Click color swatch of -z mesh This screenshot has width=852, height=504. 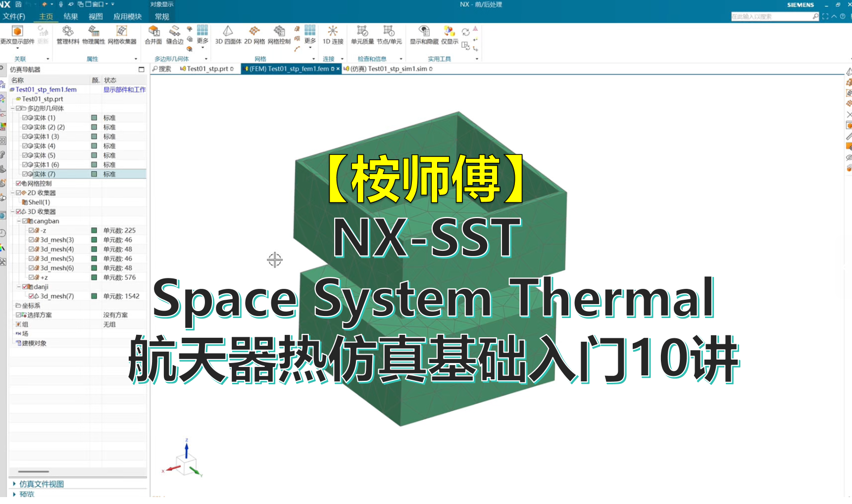[x=94, y=230]
